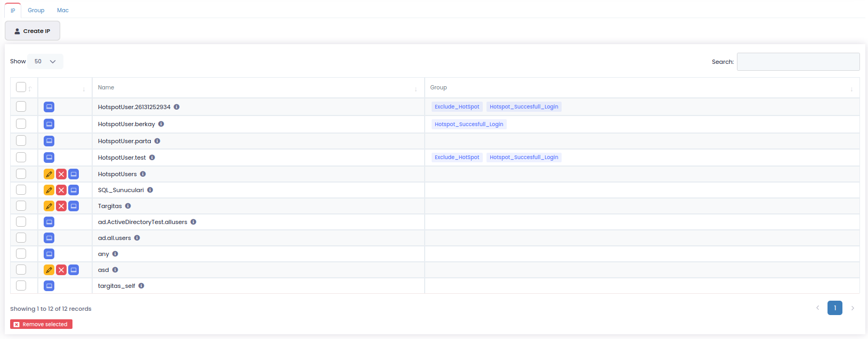Screen dimensions: 868x339
Task: Click the blue monitor icon for Targitas
Action: (x=74, y=206)
